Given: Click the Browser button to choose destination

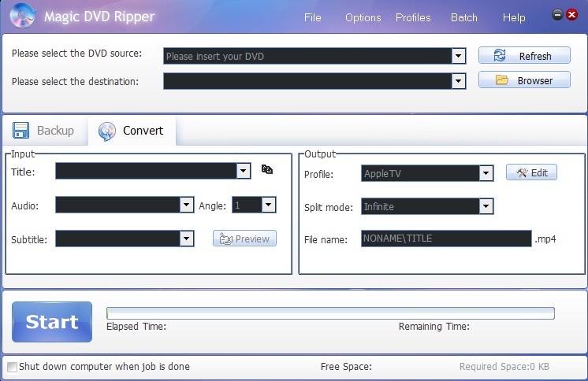Looking at the screenshot, I should [524, 80].
